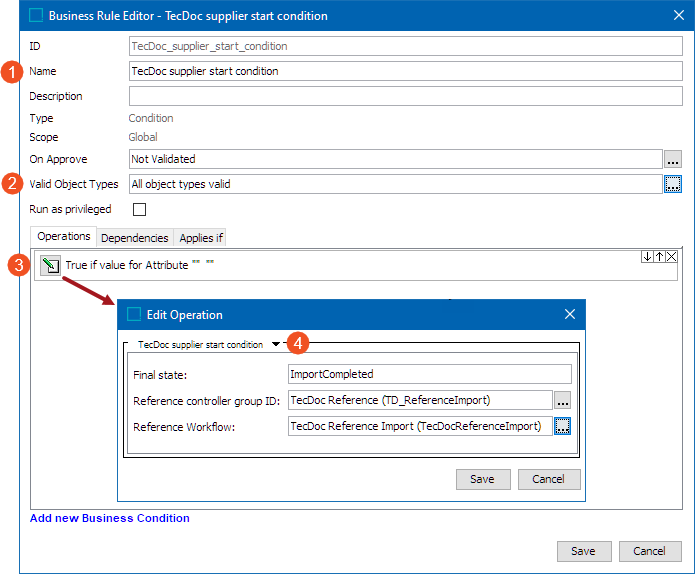
Task: Focus the empty Description field
Action: coord(406,96)
